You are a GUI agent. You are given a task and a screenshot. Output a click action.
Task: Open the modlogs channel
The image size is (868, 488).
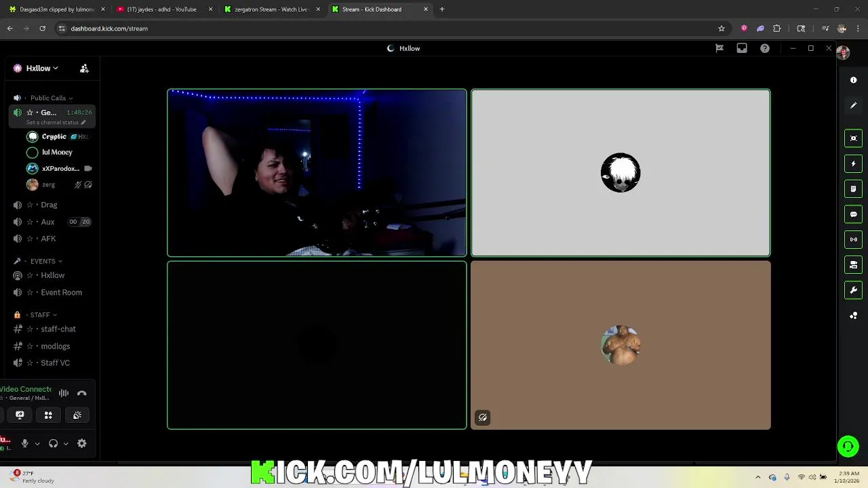(x=55, y=346)
